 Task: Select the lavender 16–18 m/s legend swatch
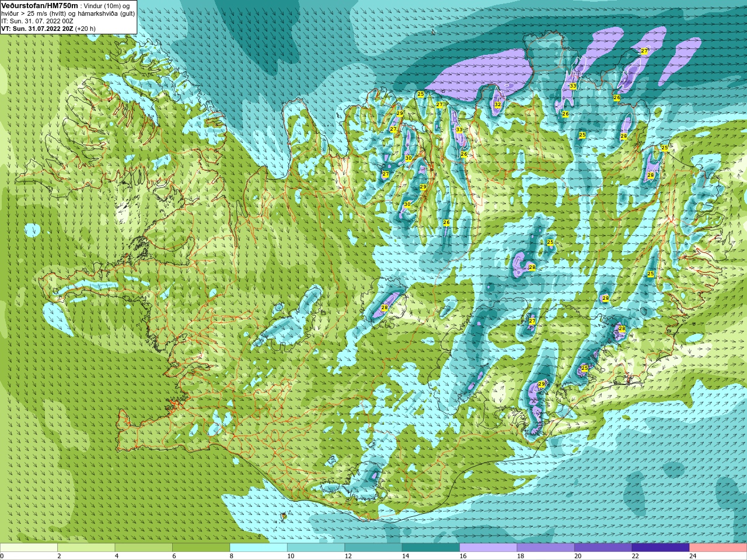[488, 547]
